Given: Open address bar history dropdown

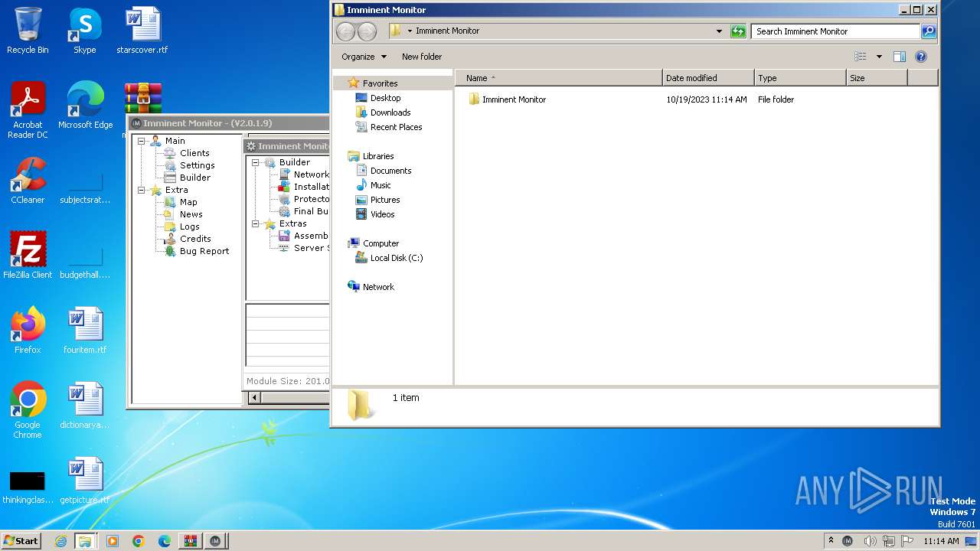Looking at the screenshot, I should (719, 31).
